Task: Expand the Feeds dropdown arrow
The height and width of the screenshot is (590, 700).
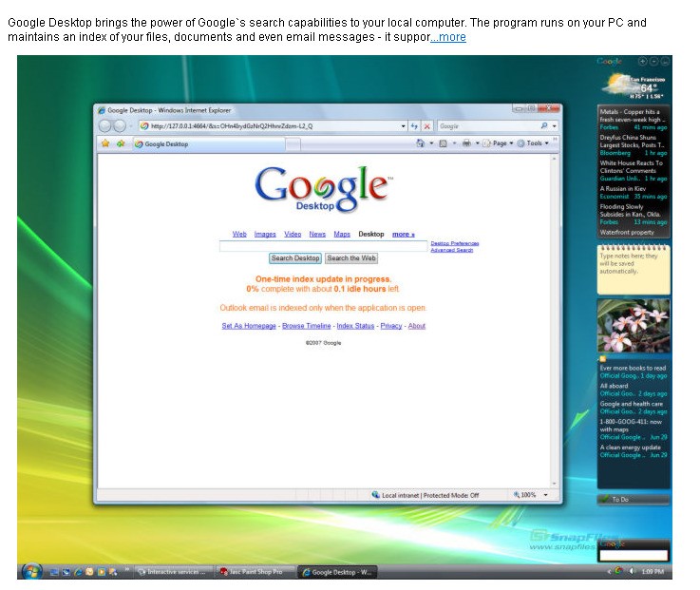Action: tap(454, 143)
